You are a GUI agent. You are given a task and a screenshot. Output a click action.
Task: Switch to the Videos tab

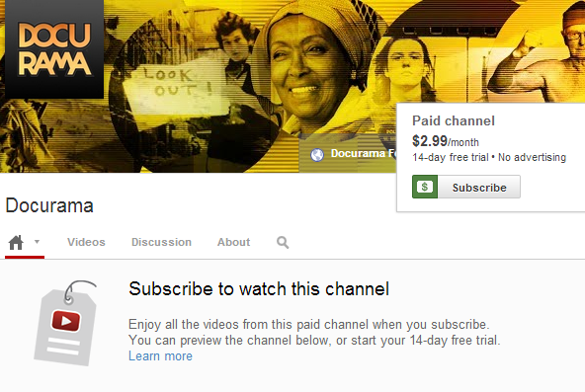86,242
